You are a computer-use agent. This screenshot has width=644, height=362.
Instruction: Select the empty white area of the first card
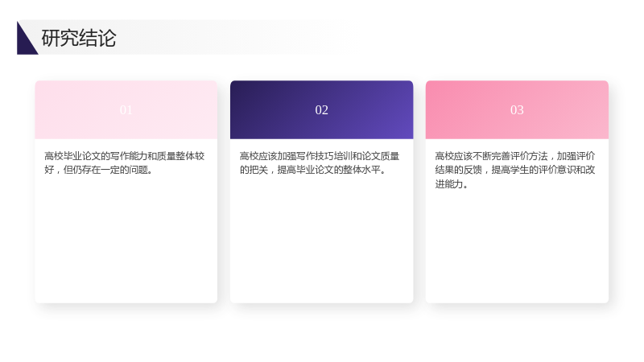click(x=126, y=242)
